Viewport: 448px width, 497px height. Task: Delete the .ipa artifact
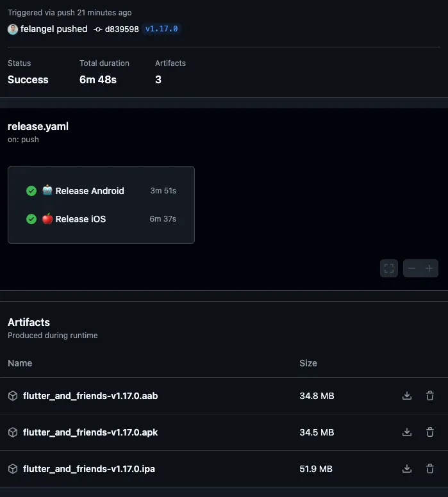click(x=430, y=468)
